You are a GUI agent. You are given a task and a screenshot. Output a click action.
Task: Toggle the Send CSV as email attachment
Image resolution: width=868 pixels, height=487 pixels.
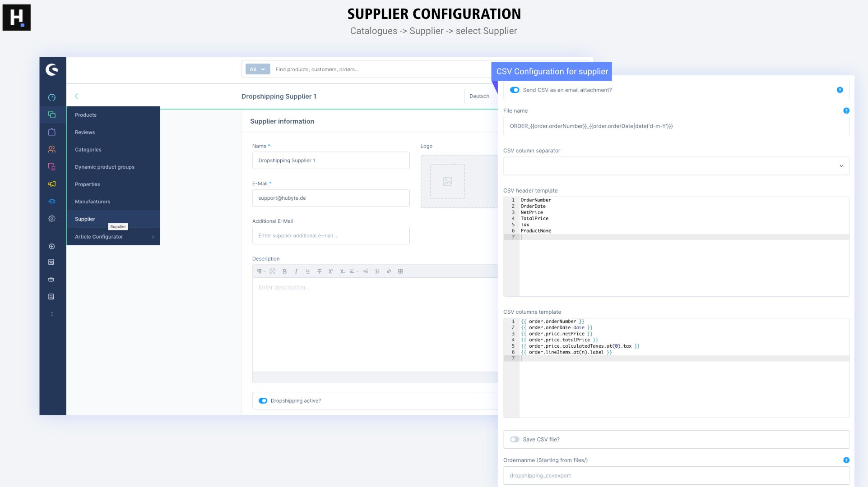pos(515,90)
